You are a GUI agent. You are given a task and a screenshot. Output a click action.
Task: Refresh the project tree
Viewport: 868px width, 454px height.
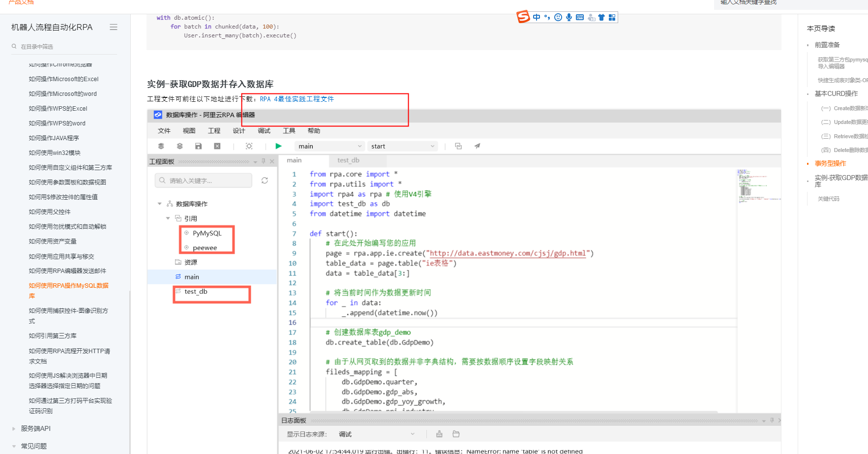tap(265, 181)
